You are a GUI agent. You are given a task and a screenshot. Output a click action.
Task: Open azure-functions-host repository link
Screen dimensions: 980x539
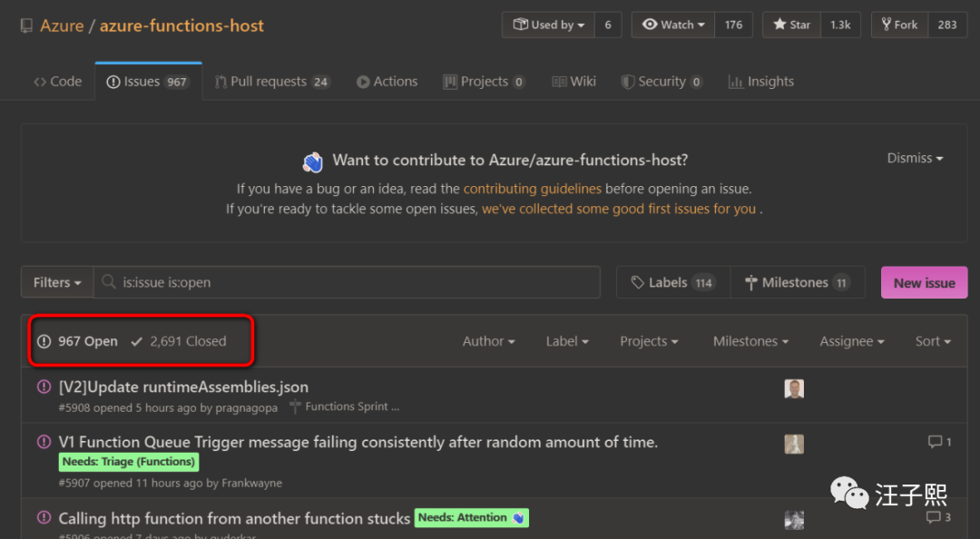(181, 25)
